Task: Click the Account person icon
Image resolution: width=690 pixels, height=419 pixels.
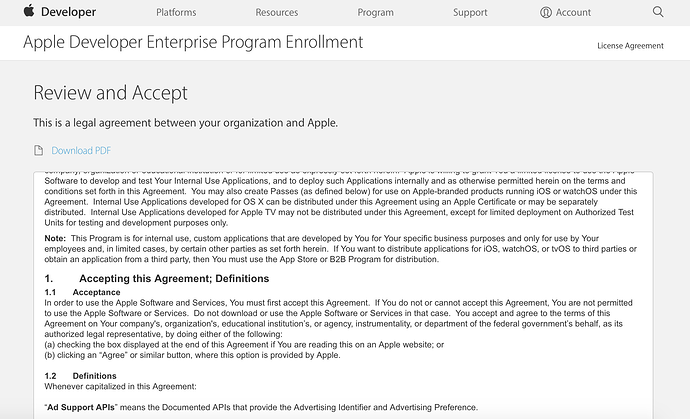Action: click(x=546, y=12)
